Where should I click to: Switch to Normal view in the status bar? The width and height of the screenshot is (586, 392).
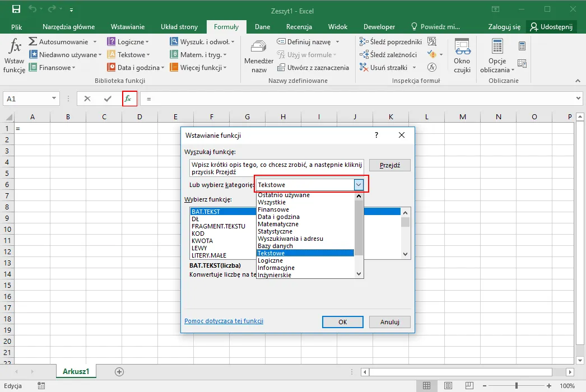tap(426, 386)
